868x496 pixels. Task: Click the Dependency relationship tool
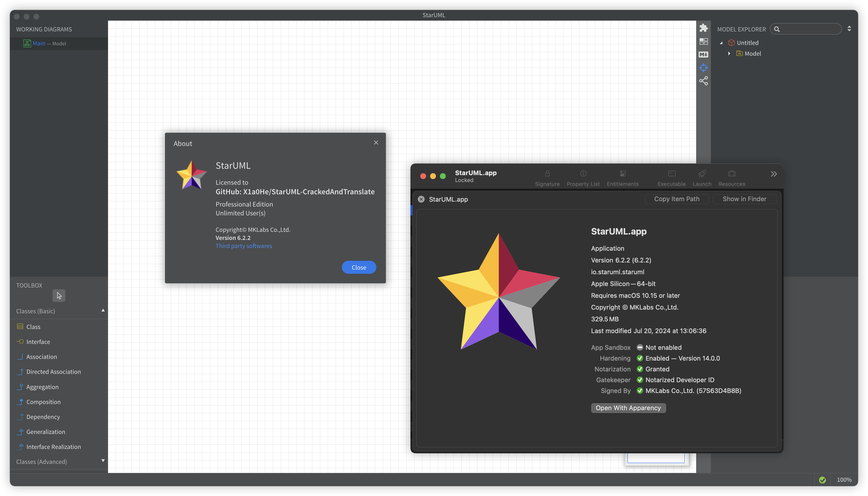pos(43,417)
